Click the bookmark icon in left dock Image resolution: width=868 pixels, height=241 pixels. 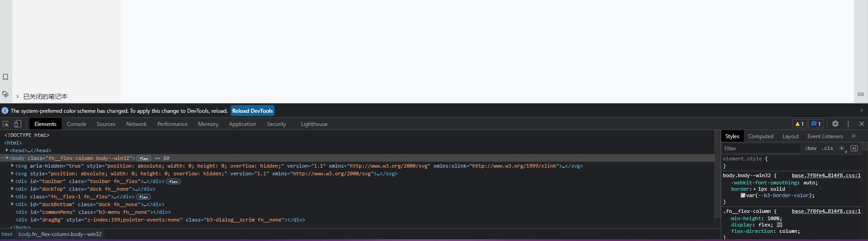click(5, 77)
